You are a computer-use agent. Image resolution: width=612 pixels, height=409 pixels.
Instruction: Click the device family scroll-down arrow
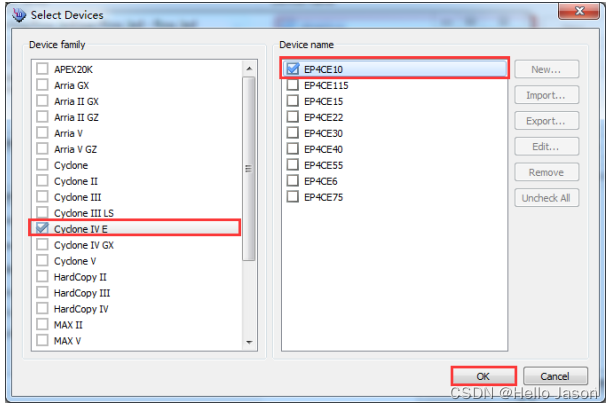[x=249, y=342]
